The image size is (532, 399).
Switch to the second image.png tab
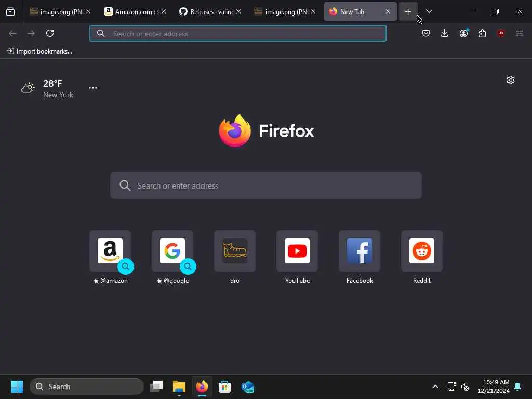click(285, 11)
